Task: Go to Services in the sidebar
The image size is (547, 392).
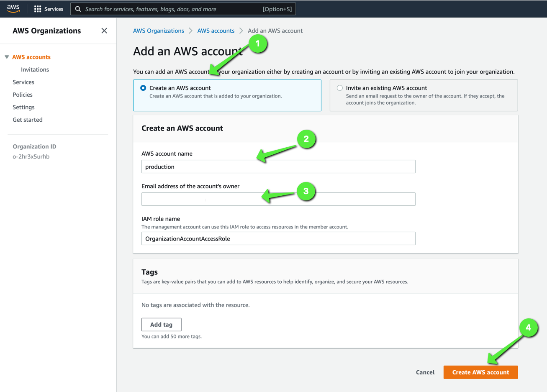Action: (x=23, y=82)
